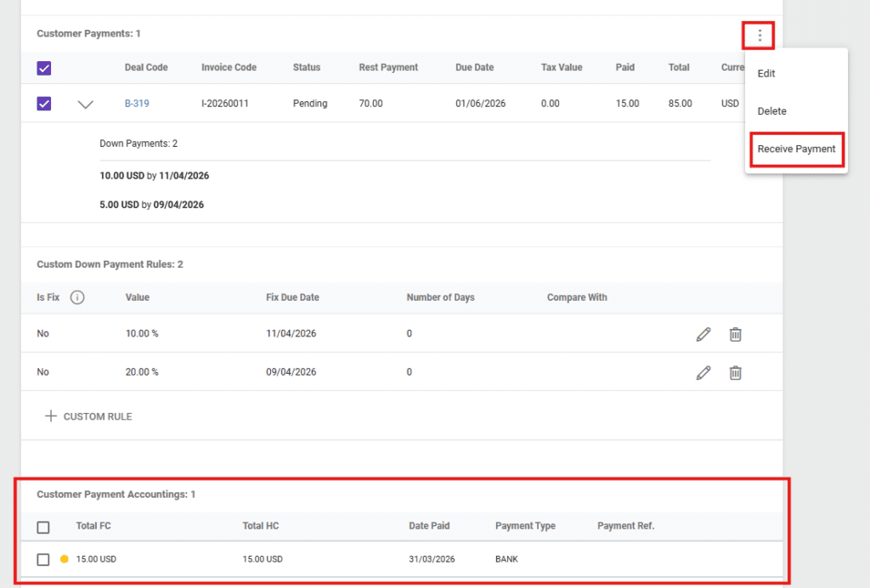Click the Rest Payment column header
This screenshot has width=870, height=588.
pos(388,67)
